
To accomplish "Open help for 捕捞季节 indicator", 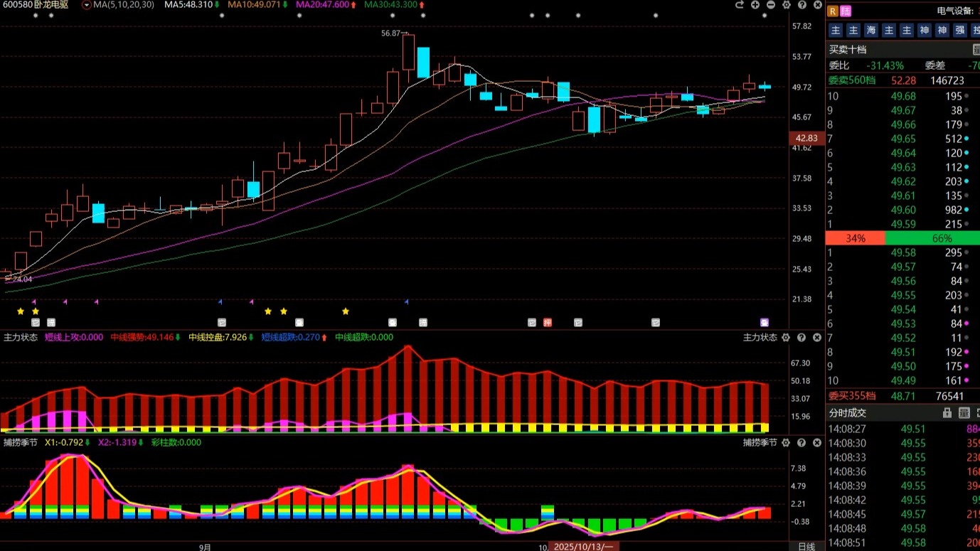I will point(801,443).
